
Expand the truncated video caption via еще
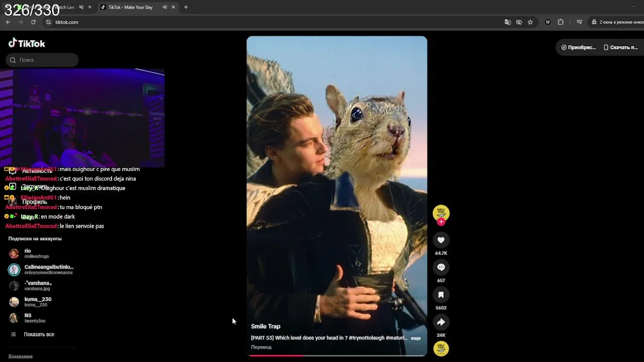click(416, 338)
